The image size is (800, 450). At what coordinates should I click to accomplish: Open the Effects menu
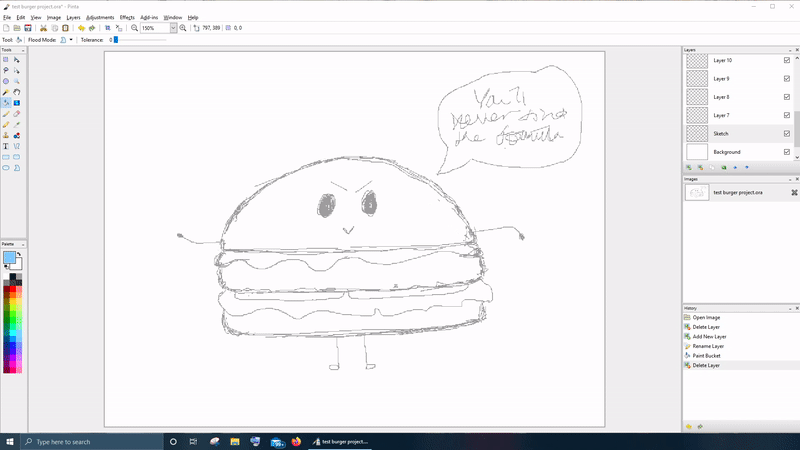tap(127, 17)
